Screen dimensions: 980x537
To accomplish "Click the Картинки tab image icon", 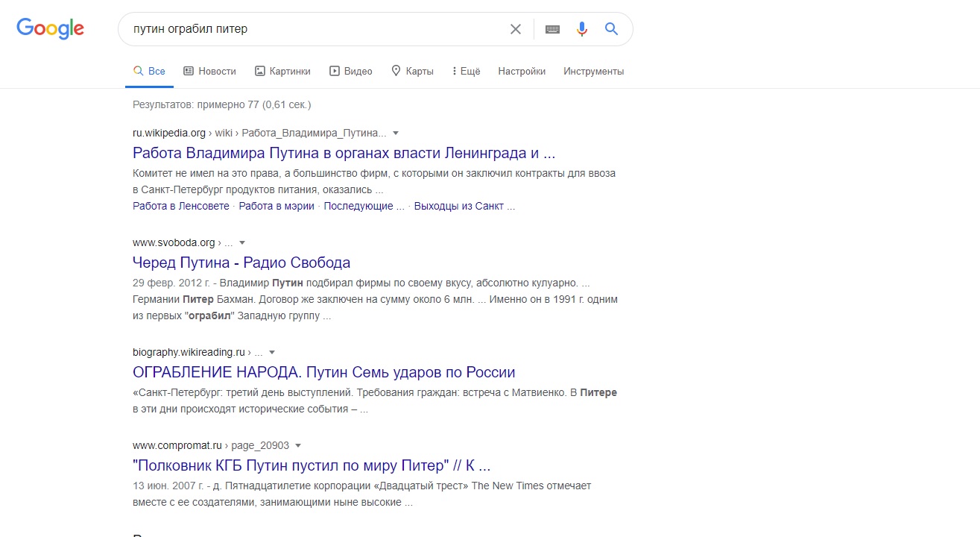I will coord(260,72).
